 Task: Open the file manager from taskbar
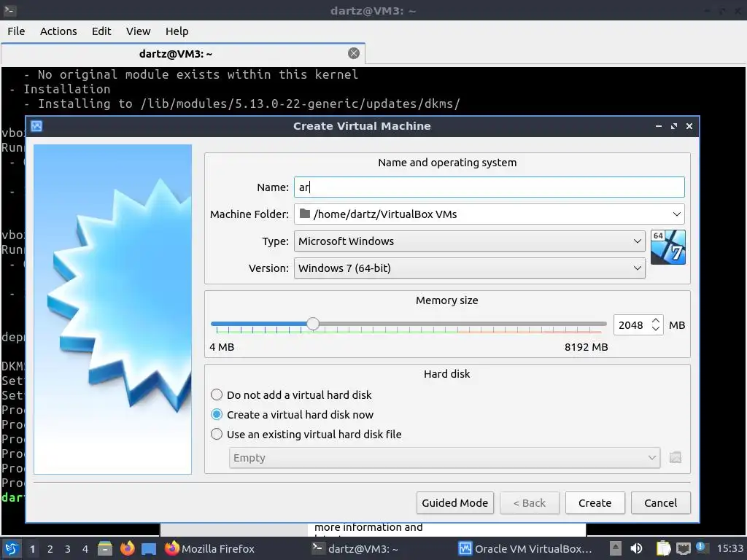tap(105, 548)
